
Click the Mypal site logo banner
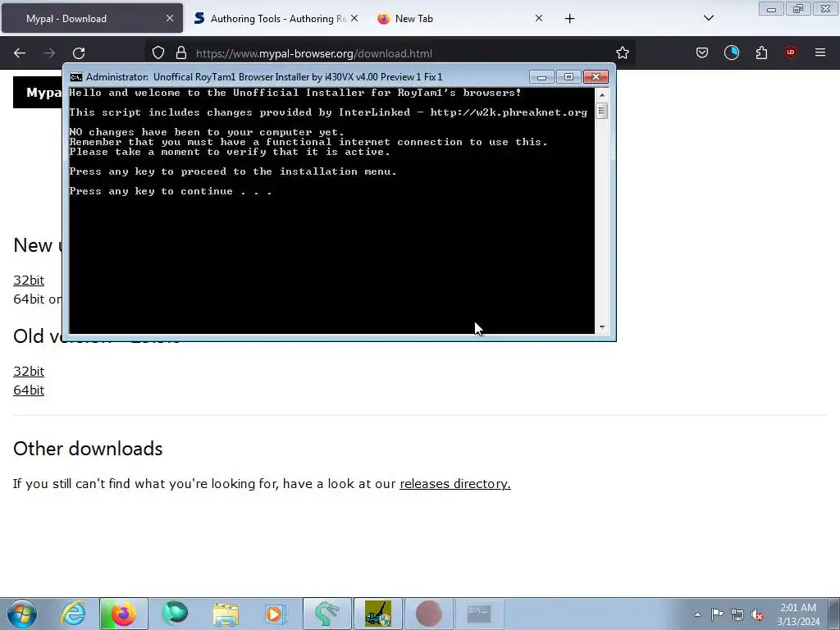pyautogui.click(x=38, y=92)
